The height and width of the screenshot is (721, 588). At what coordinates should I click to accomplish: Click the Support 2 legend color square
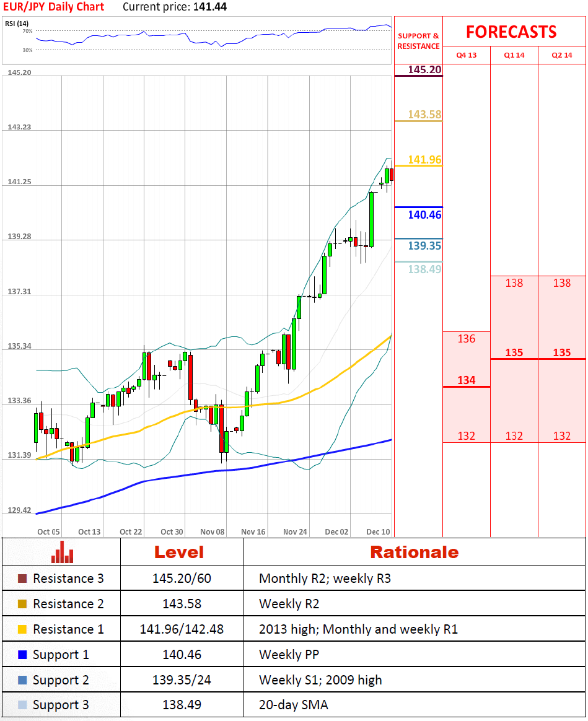(x=22, y=680)
